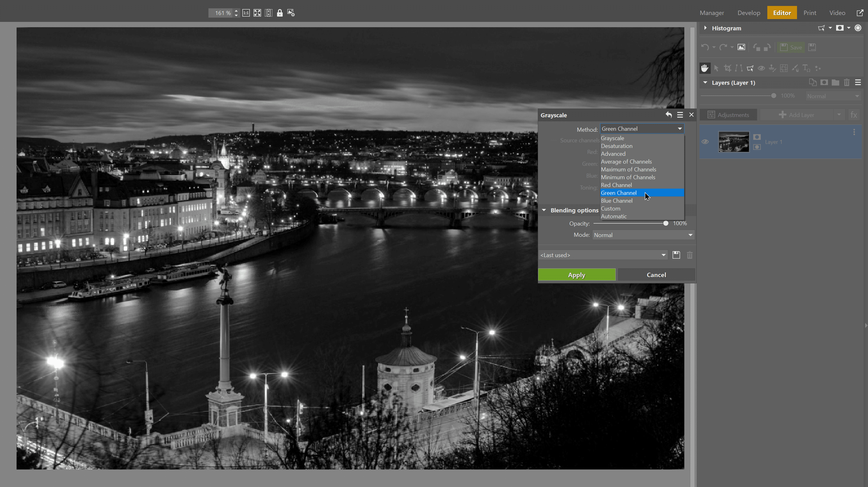Select the Morphing mesh tool
The height and width of the screenshot is (487, 868).
tap(784, 68)
